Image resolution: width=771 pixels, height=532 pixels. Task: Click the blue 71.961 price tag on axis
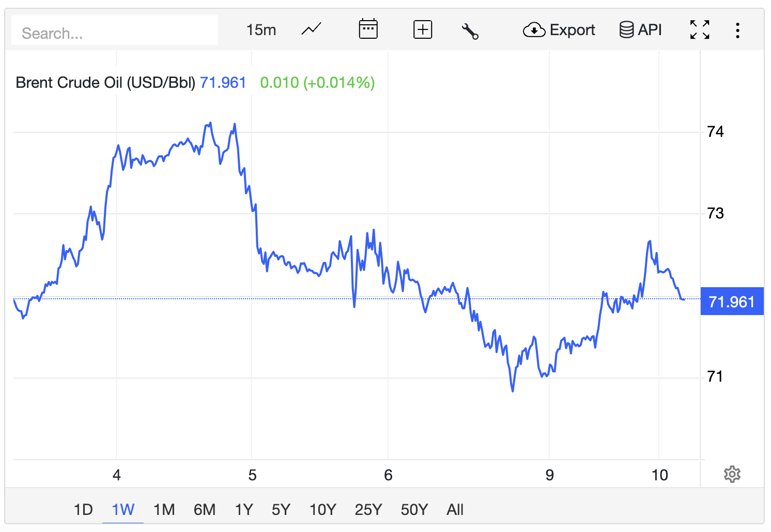(x=732, y=302)
